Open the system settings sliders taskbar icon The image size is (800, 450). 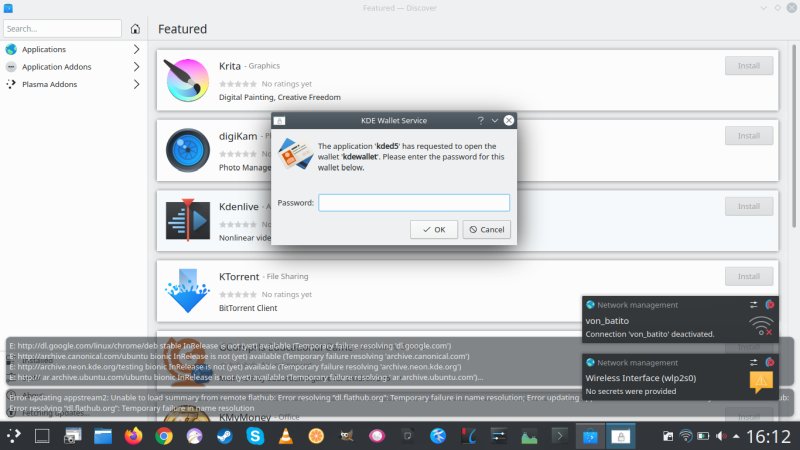pyautogui.click(x=498, y=436)
